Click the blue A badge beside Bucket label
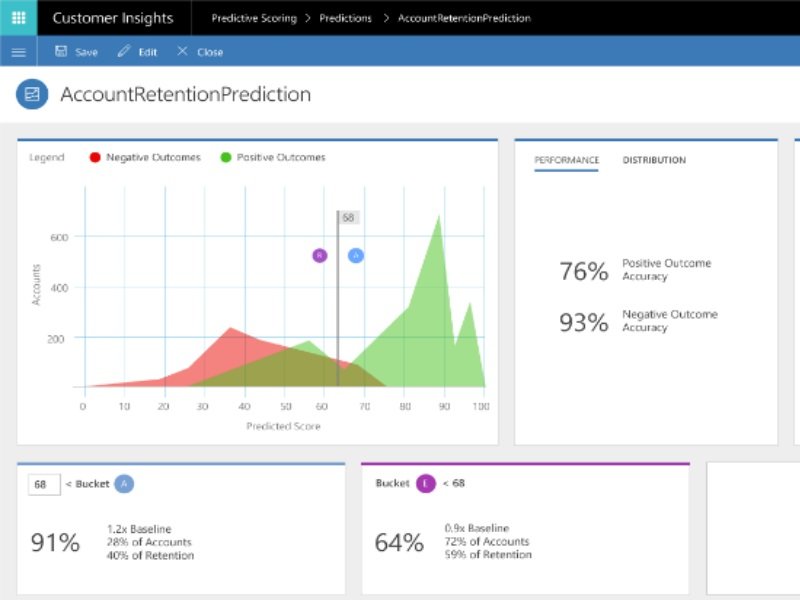Screen dimensions: 800x600 pos(124,484)
